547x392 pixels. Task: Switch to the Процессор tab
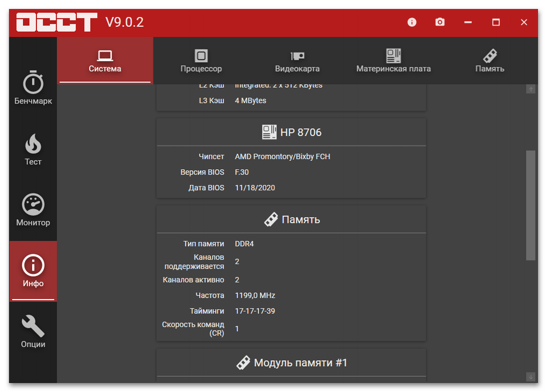(x=201, y=61)
